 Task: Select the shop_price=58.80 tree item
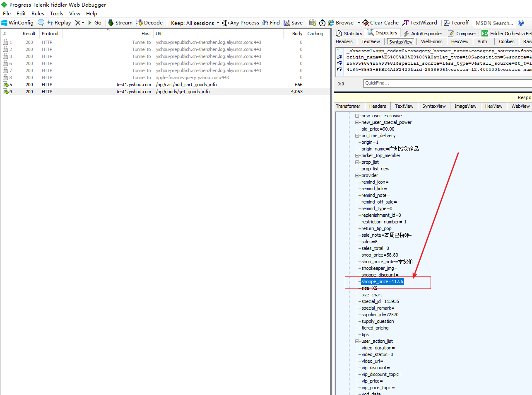tap(380, 255)
